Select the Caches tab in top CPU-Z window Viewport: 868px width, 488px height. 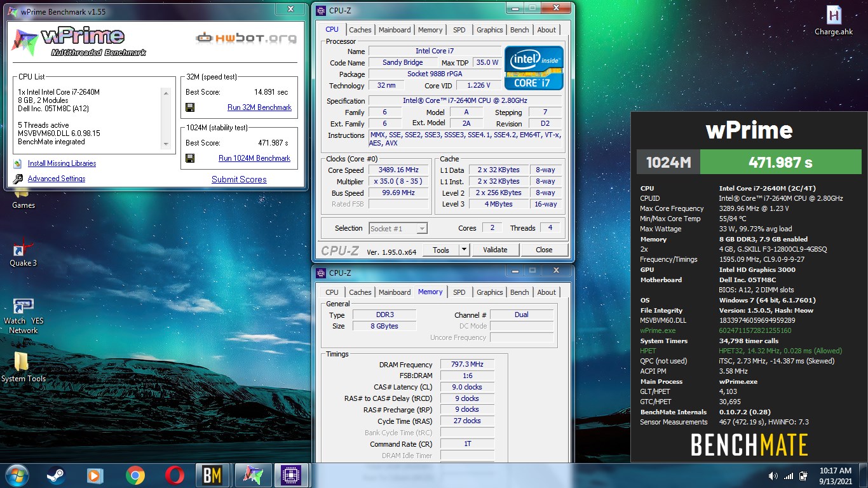[360, 30]
